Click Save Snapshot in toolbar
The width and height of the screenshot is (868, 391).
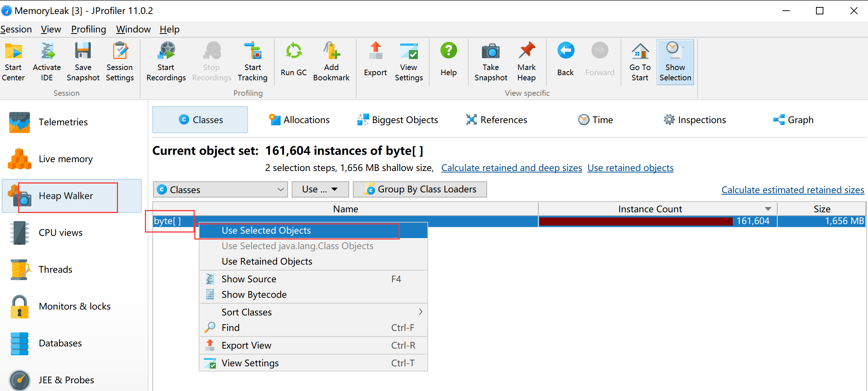coord(83,62)
